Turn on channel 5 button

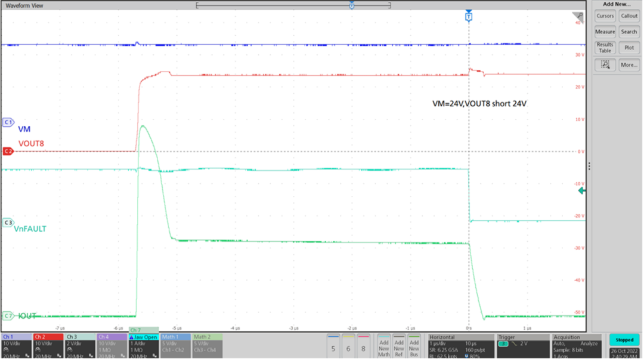pos(333,346)
